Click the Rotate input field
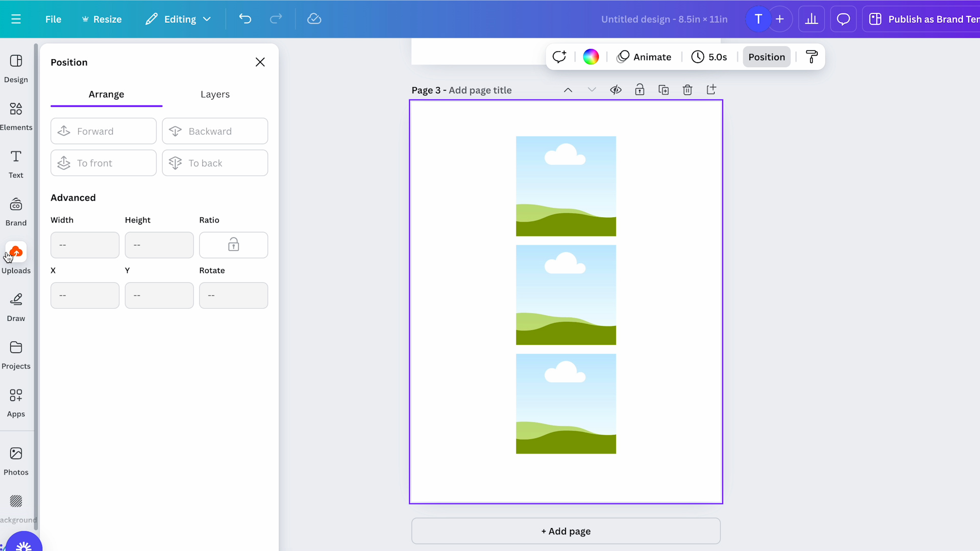Viewport: 980px width, 551px height. 233,295
